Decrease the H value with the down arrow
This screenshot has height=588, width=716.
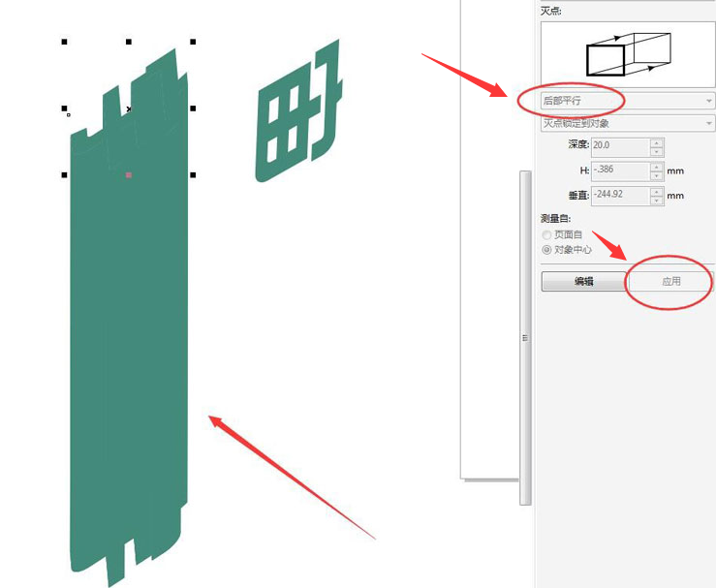point(657,175)
